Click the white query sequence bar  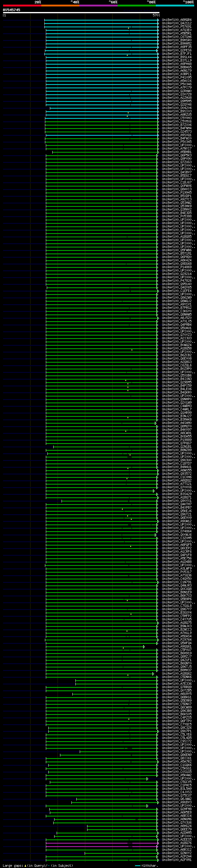pyautogui.click(x=81, y=12)
